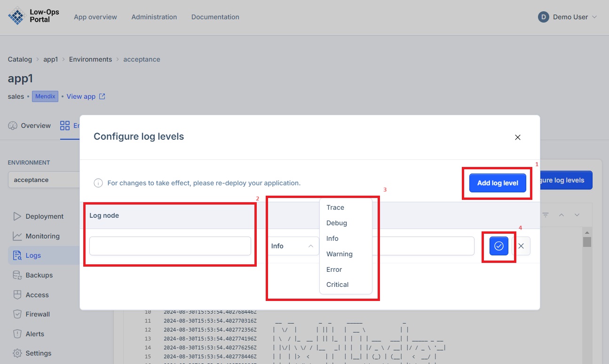Open the View app link

[x=81, y=96]
